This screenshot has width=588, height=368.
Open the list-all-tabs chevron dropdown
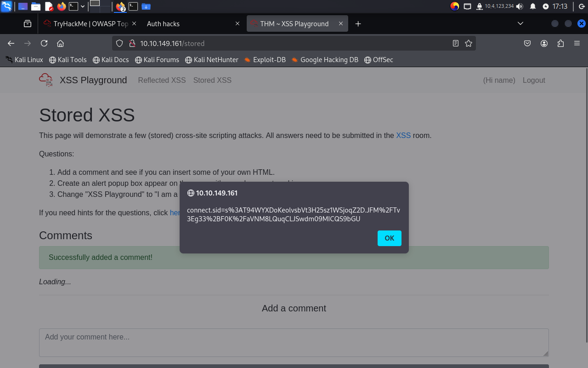tap(520, 23)
